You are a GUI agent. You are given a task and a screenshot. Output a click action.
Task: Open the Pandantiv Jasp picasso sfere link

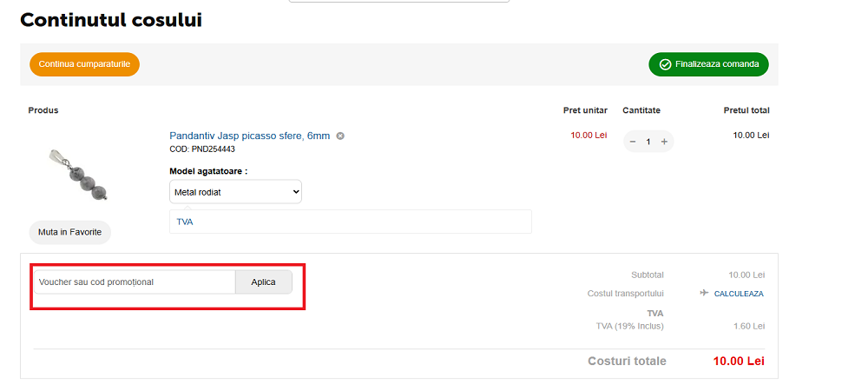(249, 136)
